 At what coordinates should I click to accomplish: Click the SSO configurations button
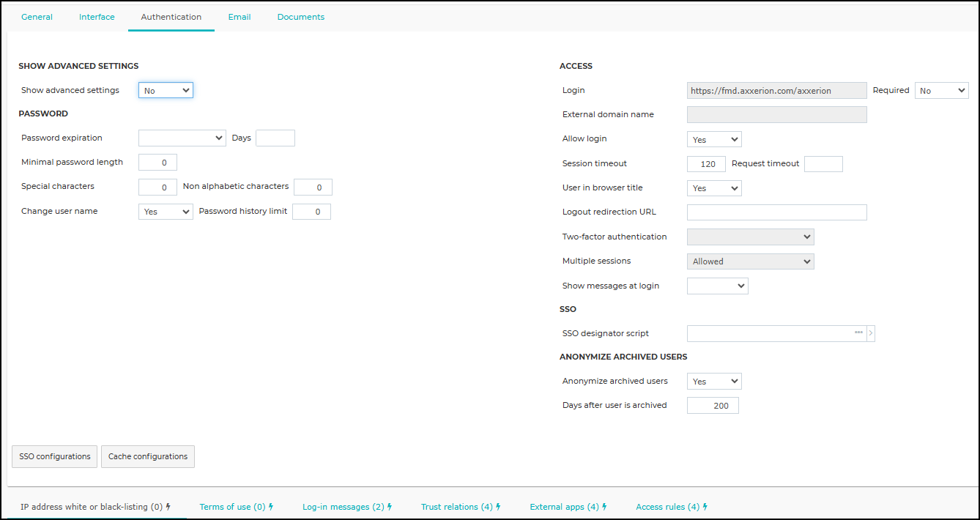click(x=55, y=456)
